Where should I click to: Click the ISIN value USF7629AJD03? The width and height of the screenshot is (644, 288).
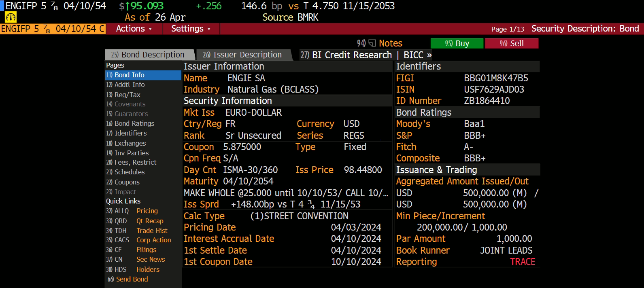click(494, 89)
